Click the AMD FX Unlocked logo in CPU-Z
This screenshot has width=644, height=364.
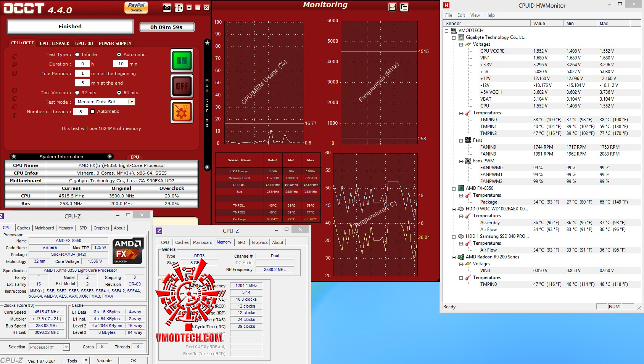(x=128, y=251)
